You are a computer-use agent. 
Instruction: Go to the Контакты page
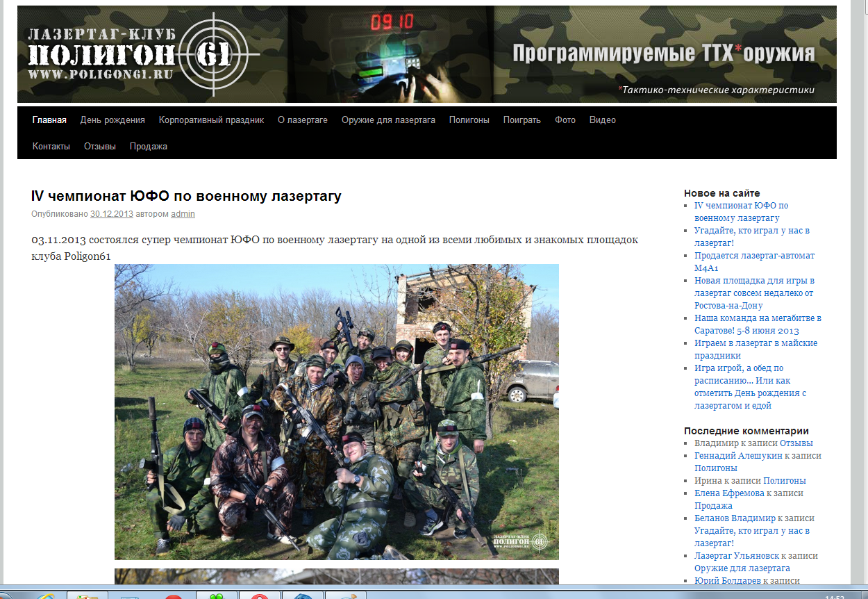51,147
